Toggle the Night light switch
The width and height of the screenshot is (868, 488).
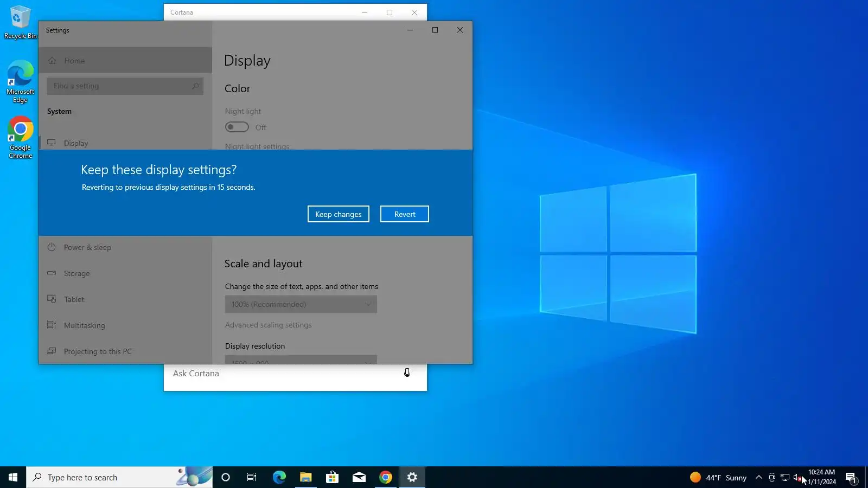(237, 127)
